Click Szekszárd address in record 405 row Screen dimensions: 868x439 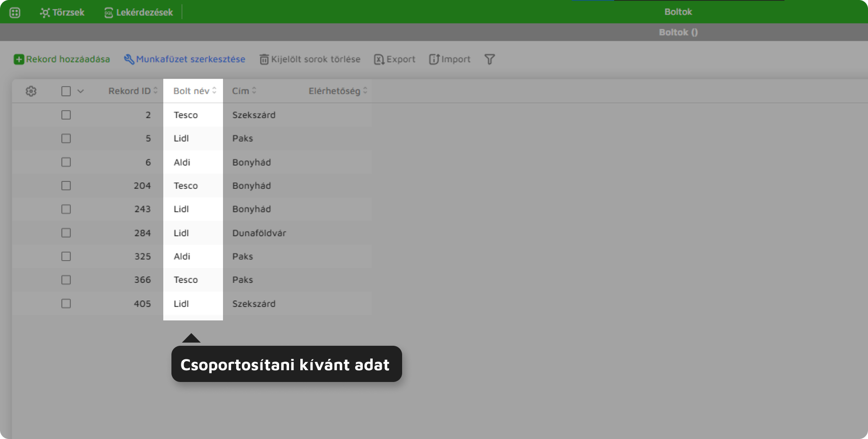(254, 304)
